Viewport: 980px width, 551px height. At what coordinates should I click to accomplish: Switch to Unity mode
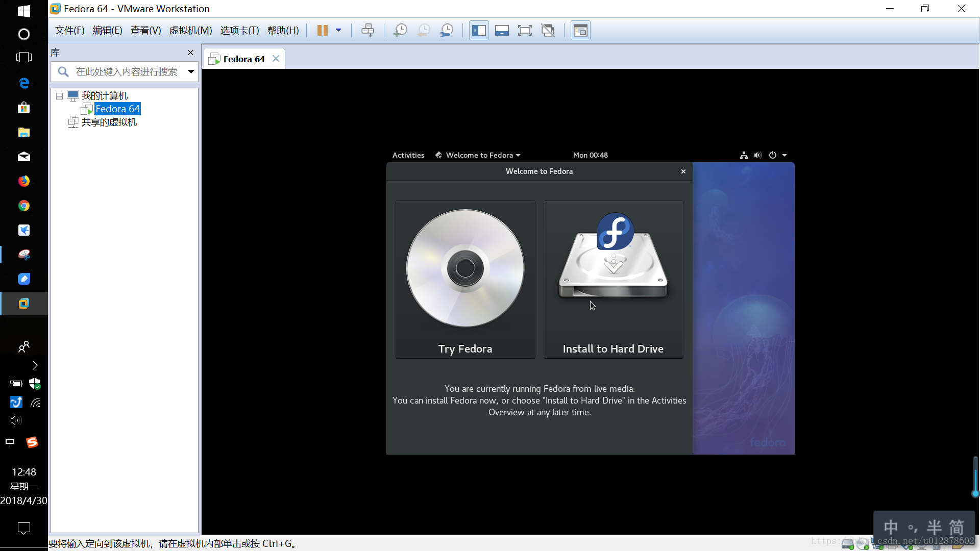[x=548, y=31]
